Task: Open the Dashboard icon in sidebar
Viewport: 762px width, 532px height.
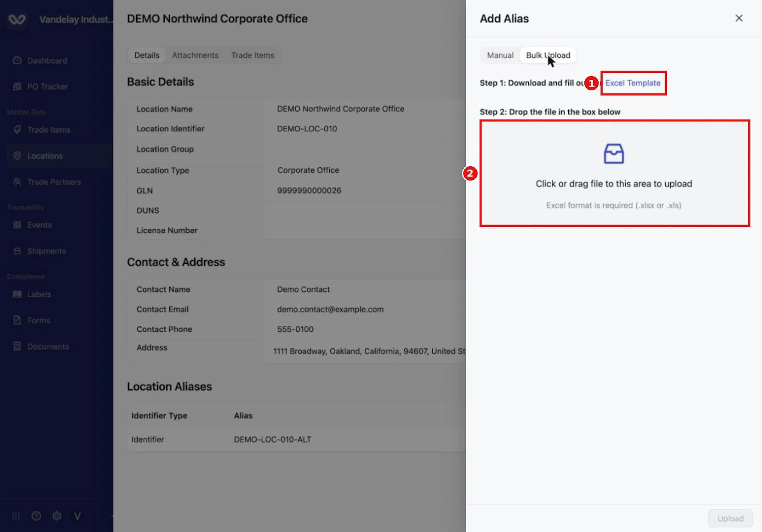Action: (17, 60)
